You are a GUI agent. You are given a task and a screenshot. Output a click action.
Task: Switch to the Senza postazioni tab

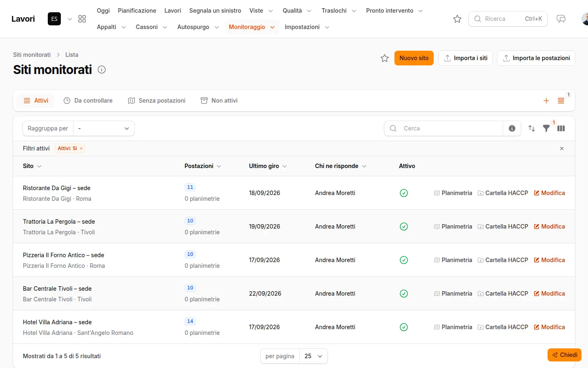click(x=157, y=101)
